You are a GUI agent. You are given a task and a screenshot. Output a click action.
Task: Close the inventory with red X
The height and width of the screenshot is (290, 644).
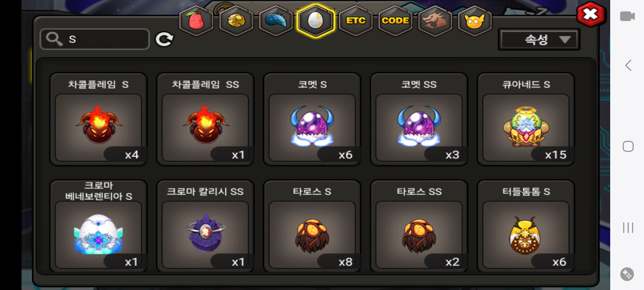(x=591, y=14)
